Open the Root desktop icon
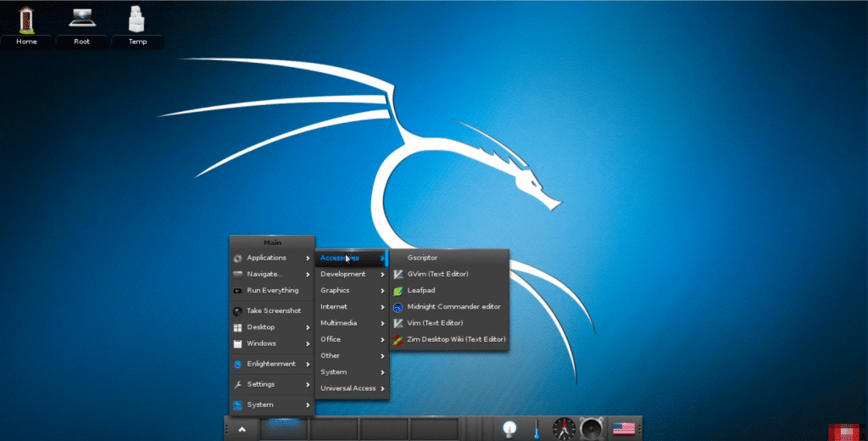Viewport: 868px width, 441px height. pyautogui.click(x=82, y=25)
